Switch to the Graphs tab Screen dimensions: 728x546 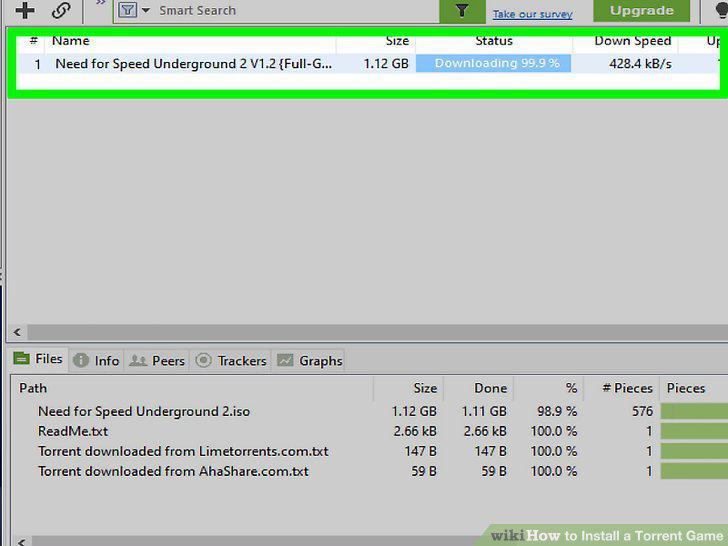pyautogui.click(x=309, y=360)
